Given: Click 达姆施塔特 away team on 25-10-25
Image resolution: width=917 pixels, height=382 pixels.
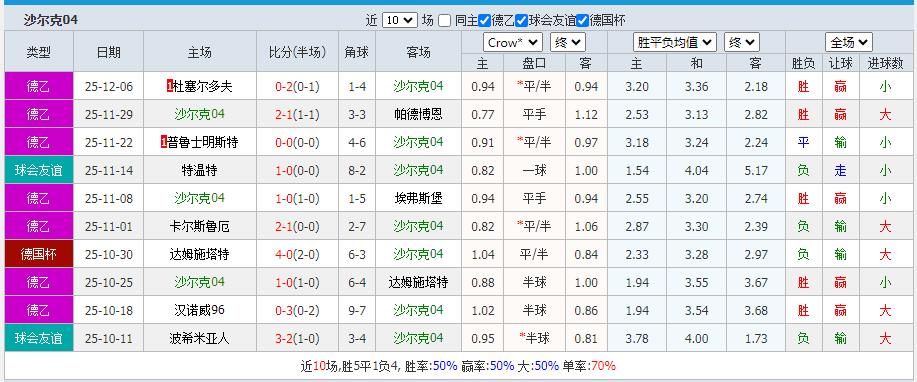Looking at the screenshot, I should [x=418, y=283].
